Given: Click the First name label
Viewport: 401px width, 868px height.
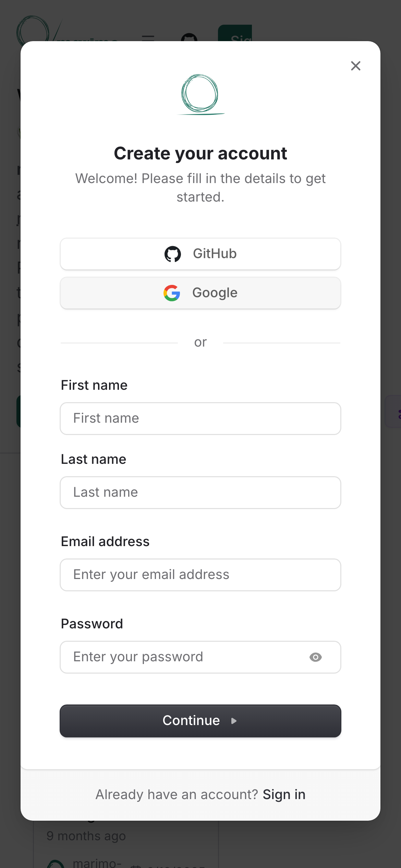Looking at the screenshot, I should 94,385.
